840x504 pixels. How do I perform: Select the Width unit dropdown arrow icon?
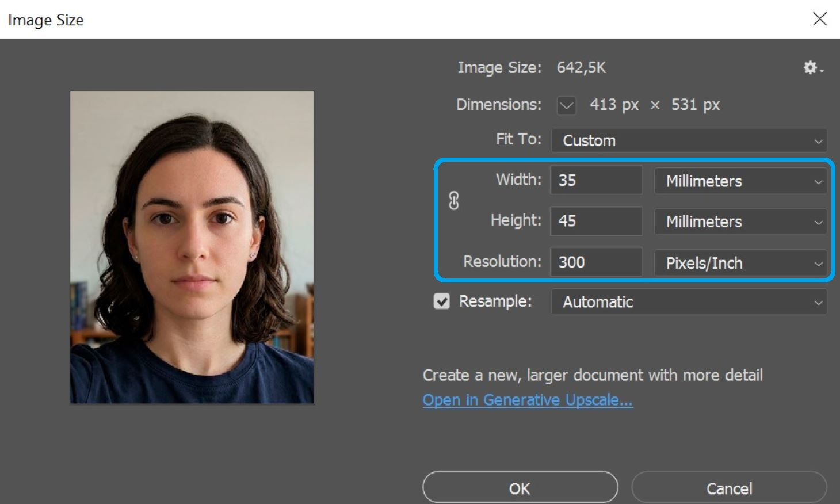point(819,181)
